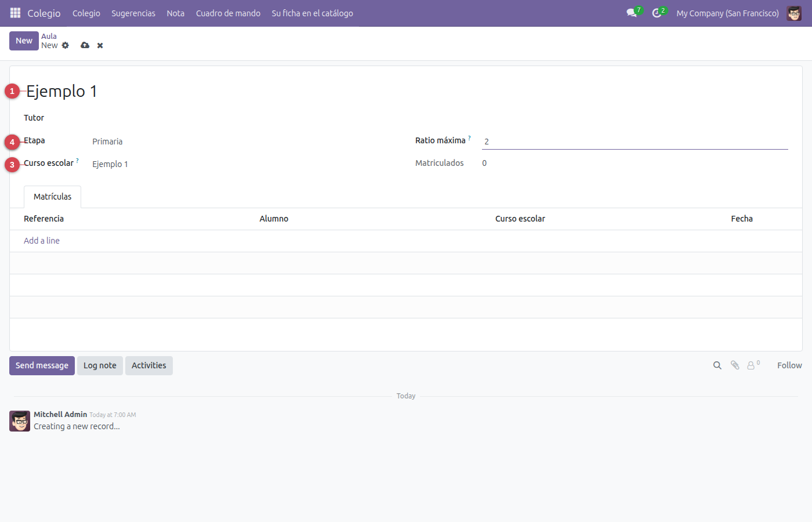Screen dimensions: 812x522
Task: Save record manually with cloud icon
Action: click(85, 45)
